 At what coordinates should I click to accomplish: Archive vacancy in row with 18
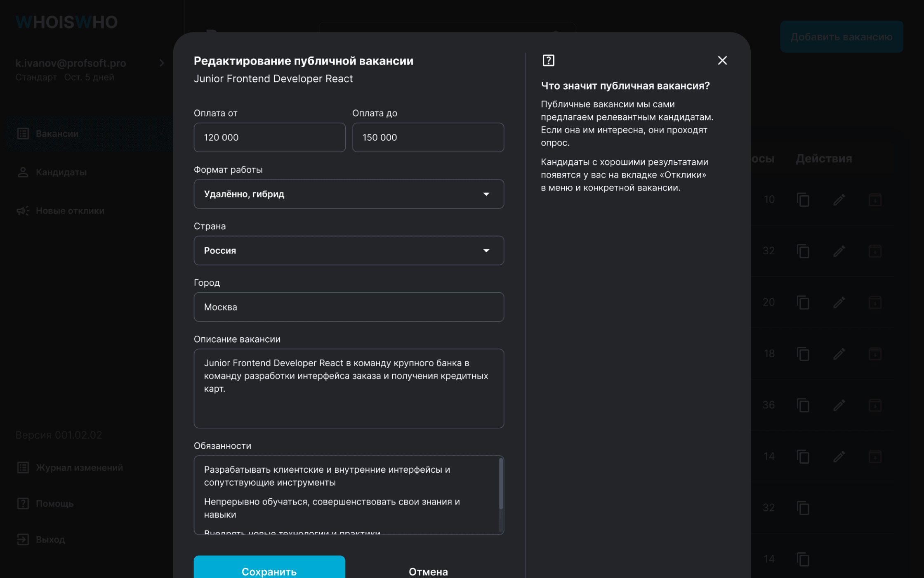pyautogui.click(x=875, y=354)
